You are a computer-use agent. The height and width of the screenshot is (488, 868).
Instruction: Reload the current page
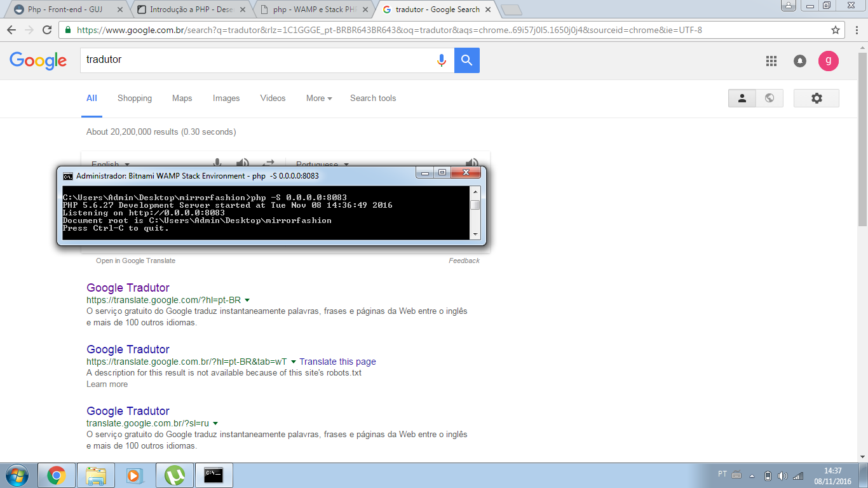pos(47,30)
